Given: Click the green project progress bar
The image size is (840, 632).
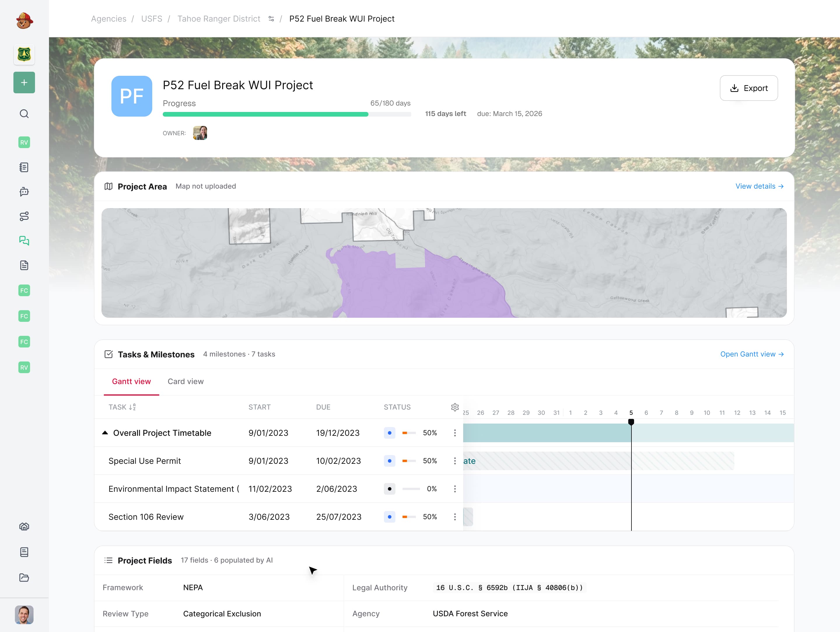Looking at the screenshot, I should coord(287,114).
